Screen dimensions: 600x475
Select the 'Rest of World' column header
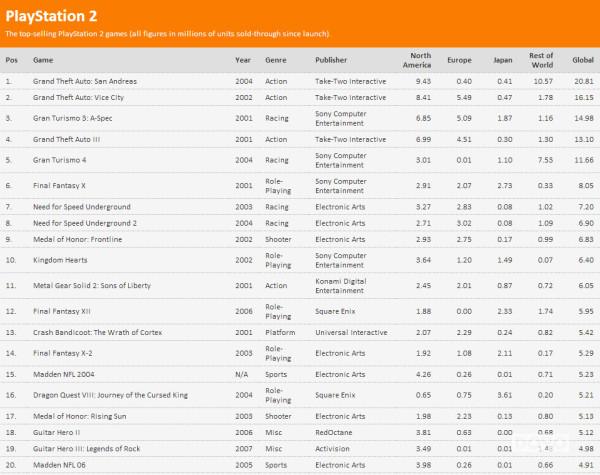tap(541, 60)
